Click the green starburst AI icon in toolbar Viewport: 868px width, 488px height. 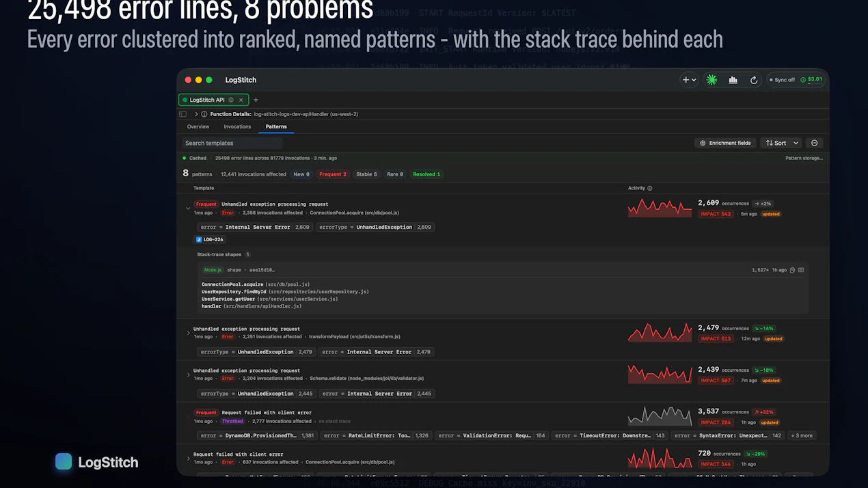pyautogui.click(x=711, y=80)
